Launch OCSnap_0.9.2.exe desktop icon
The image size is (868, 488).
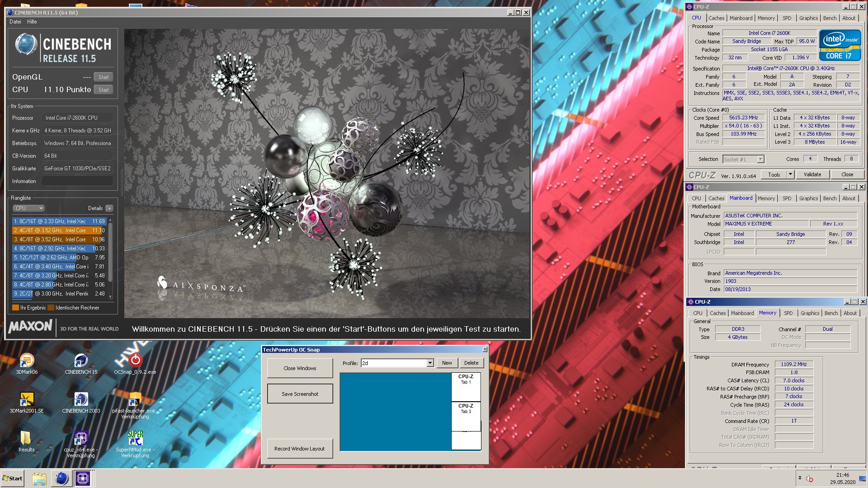coord(135,363)
